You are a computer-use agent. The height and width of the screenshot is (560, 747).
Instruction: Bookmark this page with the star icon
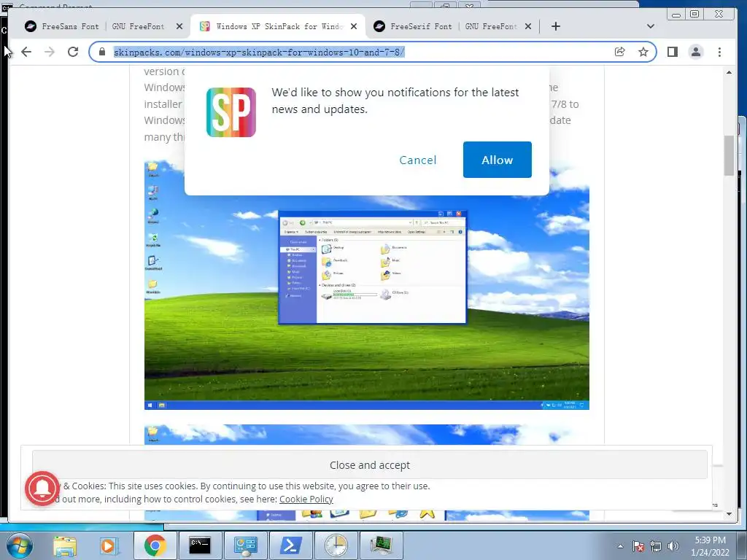coord(643,52)
